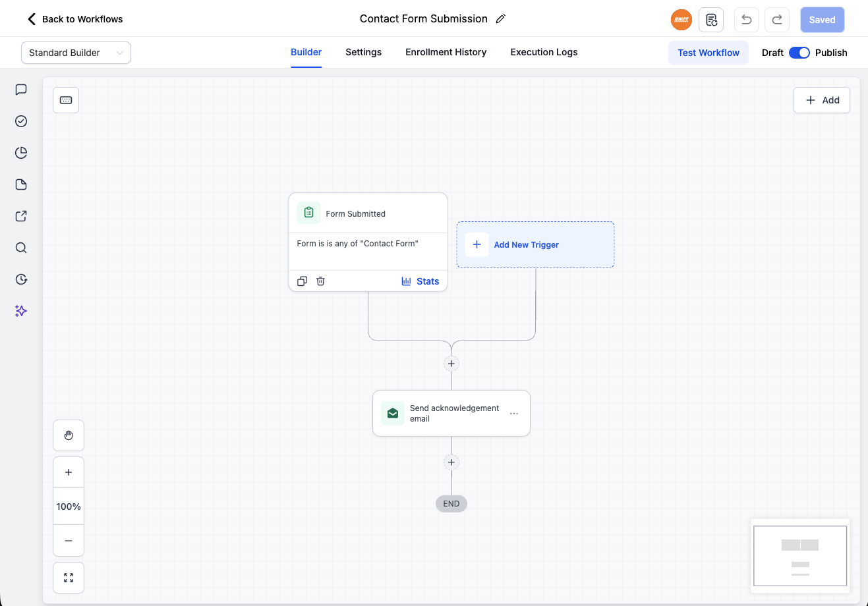
Task: Click the zoom in plus button
Action: (x=69, y=472)
